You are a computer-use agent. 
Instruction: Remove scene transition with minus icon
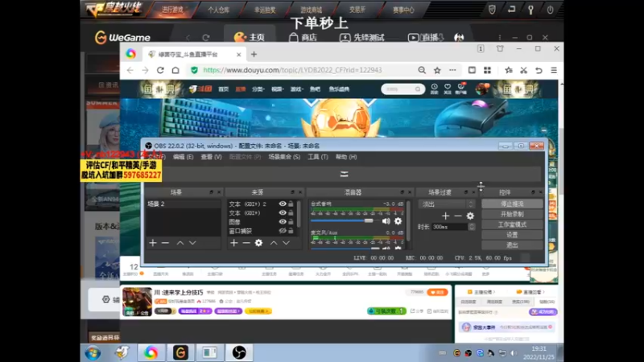coord(458,216)
